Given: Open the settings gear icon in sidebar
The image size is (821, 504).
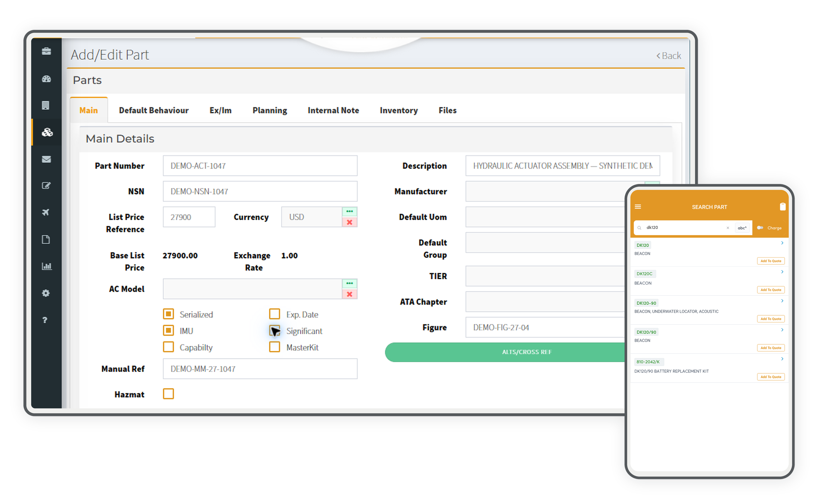Looking at the screenshot, I should [46, 293].
